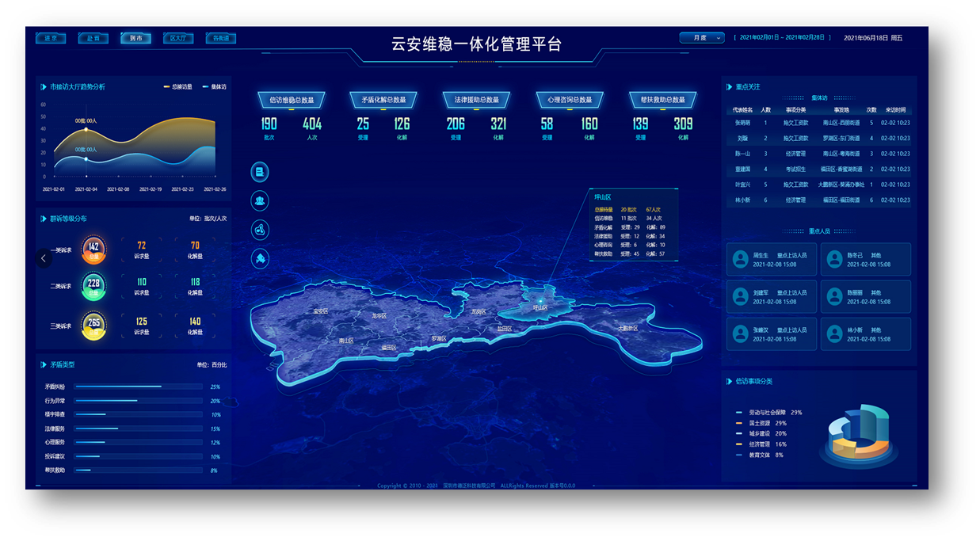Click the avatar icon for 林小新 person card

tap(834, 334)
